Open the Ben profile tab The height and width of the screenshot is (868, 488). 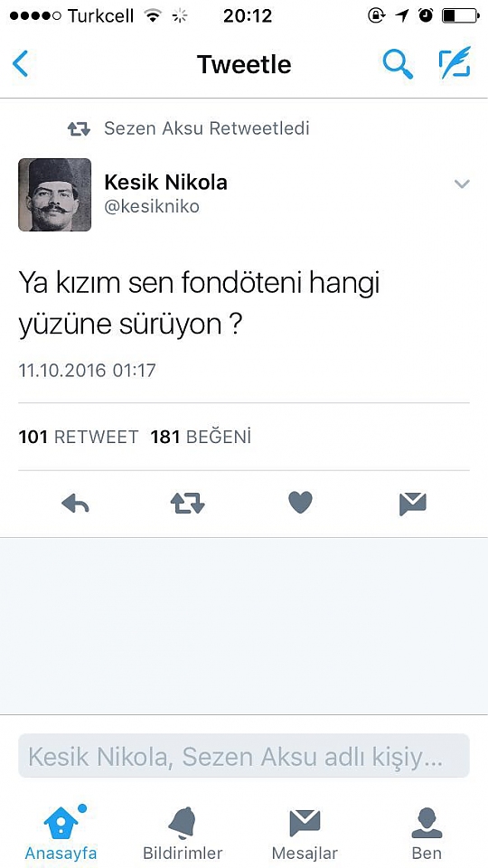[x=427, y=832]
